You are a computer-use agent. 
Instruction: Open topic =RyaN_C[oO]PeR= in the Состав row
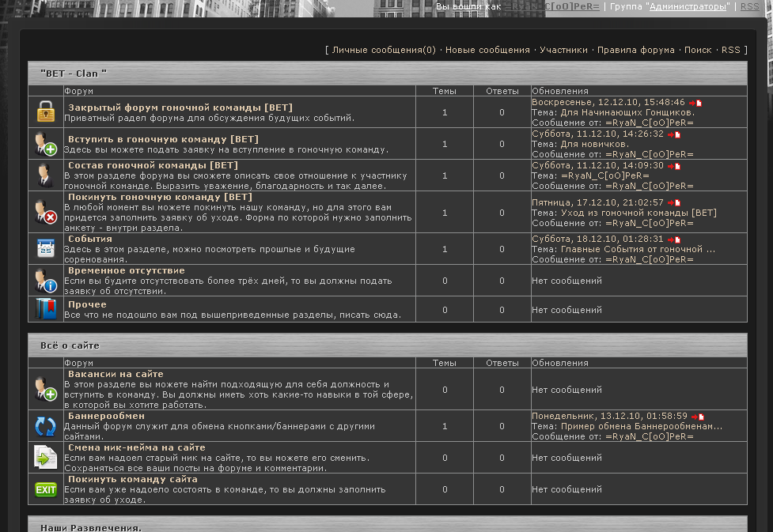[x=605, y=175]
